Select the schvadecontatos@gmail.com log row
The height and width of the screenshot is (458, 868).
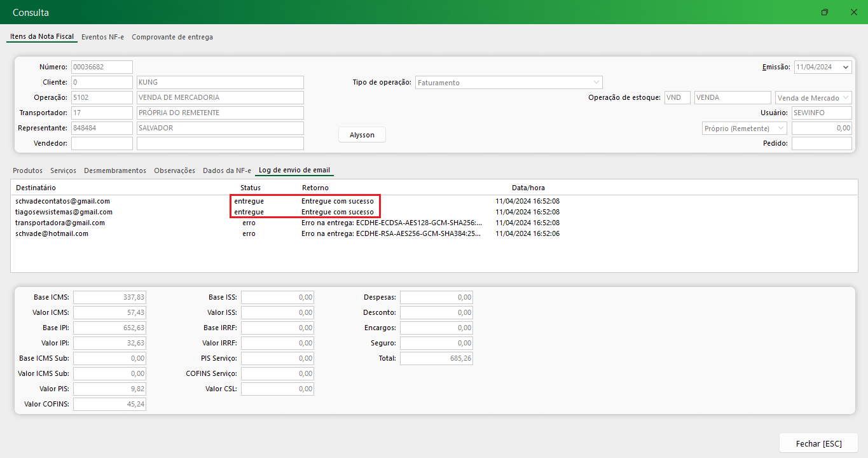click(x=62, y=201)
